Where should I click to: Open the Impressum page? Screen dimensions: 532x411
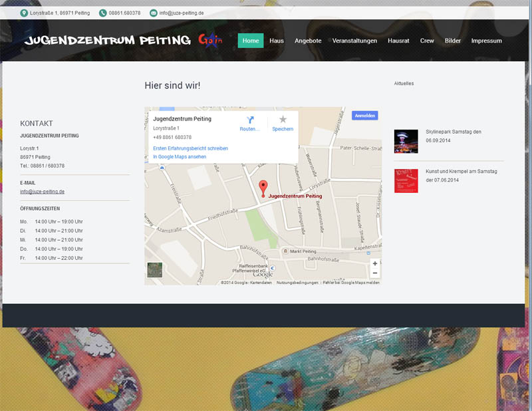coord(487,41)
